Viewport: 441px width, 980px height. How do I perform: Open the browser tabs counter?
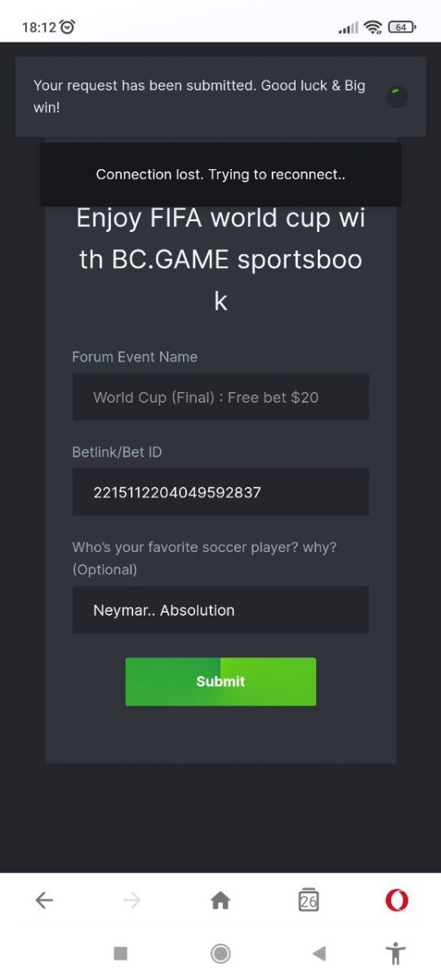[x=309, y=900]
